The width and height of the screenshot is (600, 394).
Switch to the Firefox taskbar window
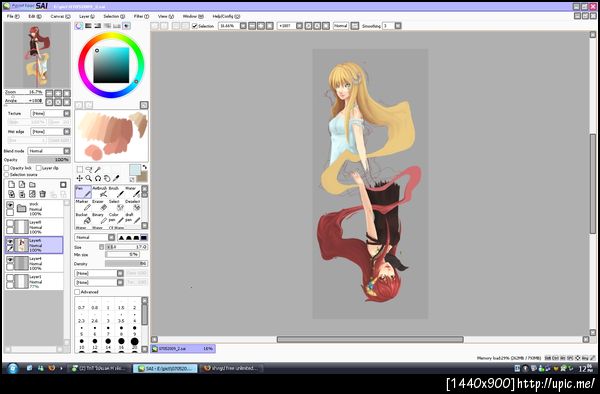click(x=231, y=368)
